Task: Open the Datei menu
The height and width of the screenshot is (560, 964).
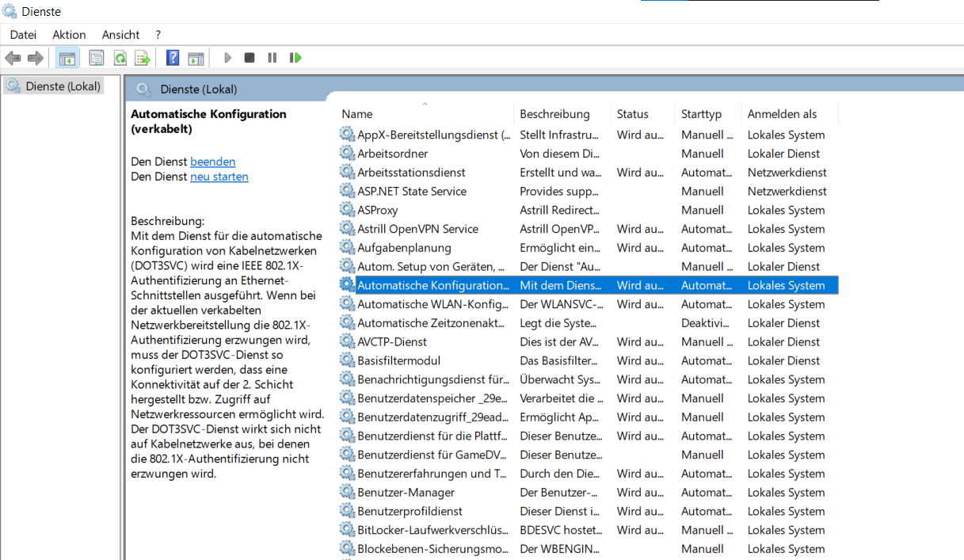Action: pos(23,35)
